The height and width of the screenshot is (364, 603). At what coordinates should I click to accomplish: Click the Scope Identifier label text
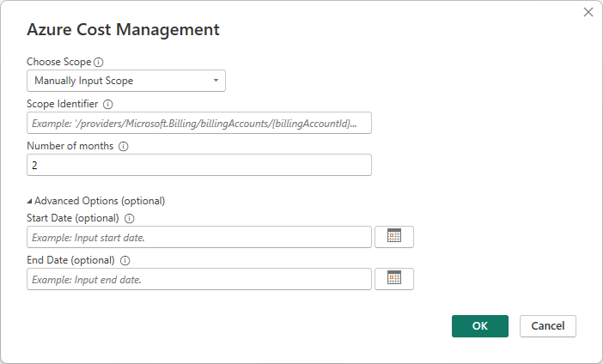(63, 105)
